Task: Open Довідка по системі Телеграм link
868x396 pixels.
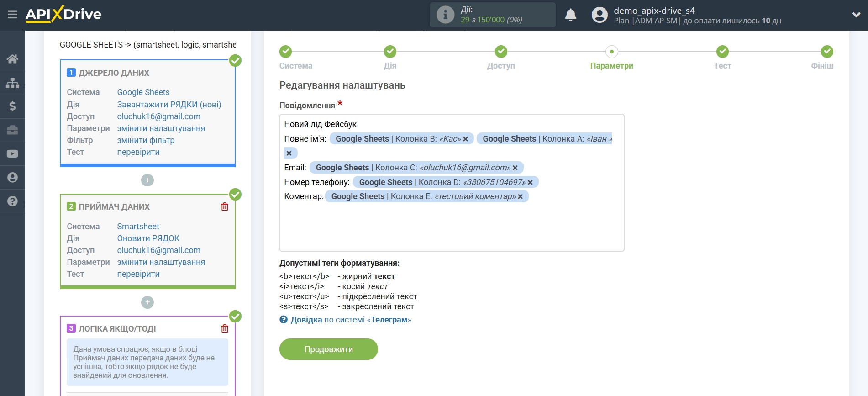Action: click(351, 320)
